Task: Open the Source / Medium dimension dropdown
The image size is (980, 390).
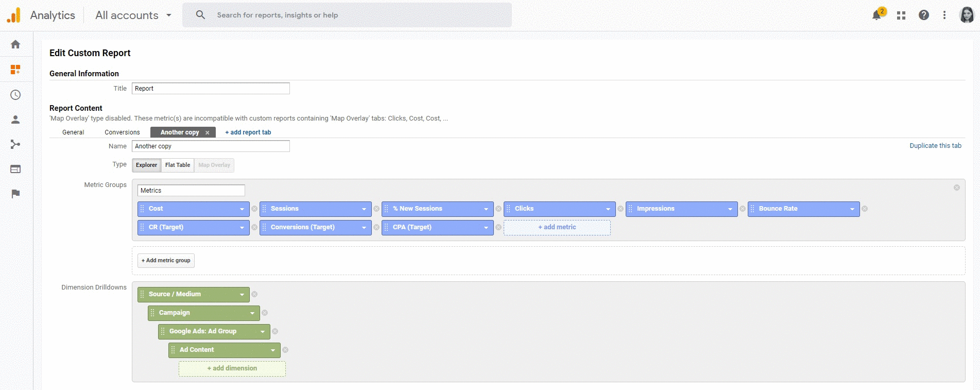Action: tap(242, 295)
